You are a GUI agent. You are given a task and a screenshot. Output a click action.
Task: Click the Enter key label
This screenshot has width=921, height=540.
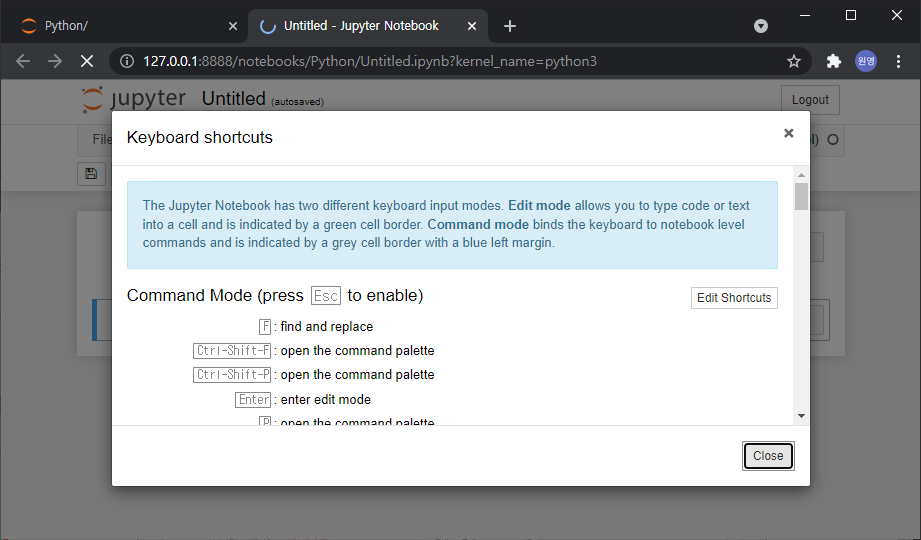tap(253, 400)
